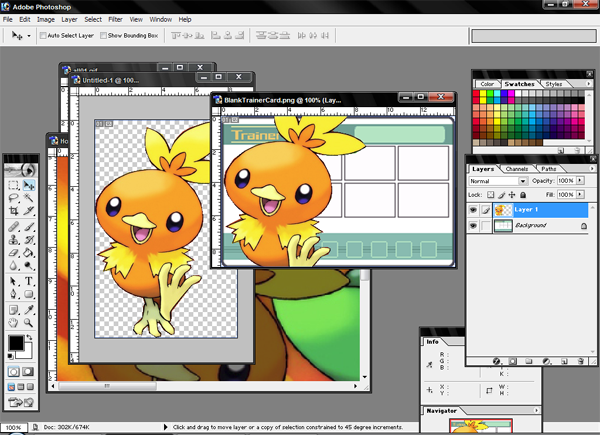The width and height of the screenshot is (600, 435).
Task: Select the Lasso tool
Action: pos(14,198)
